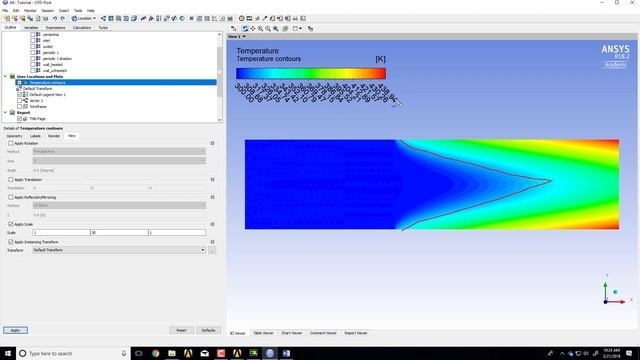Viewport: 640px width, 360px height.
Task: Select the rotate tool in viewer toolbar
Action: pyautogui.click(x=245, y=29)
